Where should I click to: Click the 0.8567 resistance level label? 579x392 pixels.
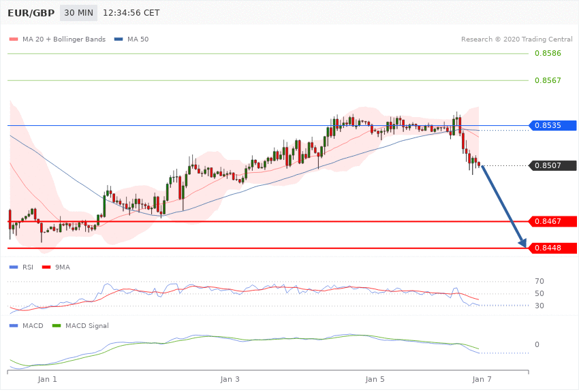(x=548, y=80)
